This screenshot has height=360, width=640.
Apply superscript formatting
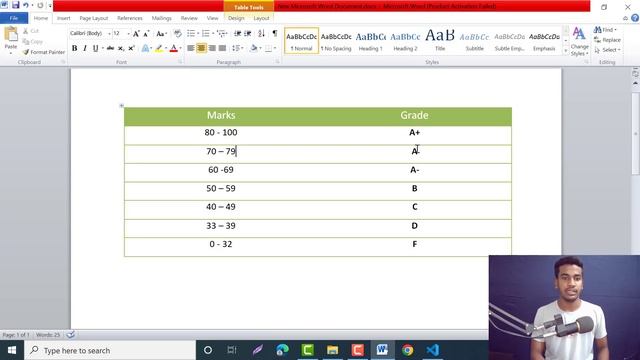131,48
